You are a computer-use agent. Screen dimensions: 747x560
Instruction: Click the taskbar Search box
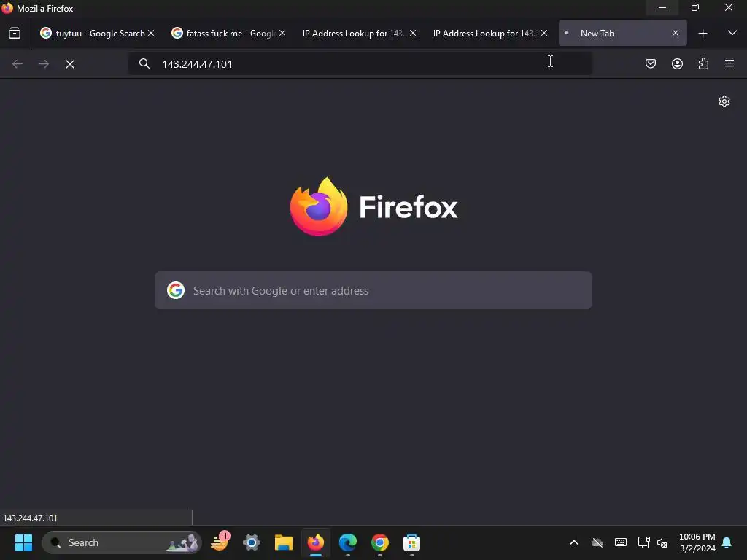tap(122, 542)
